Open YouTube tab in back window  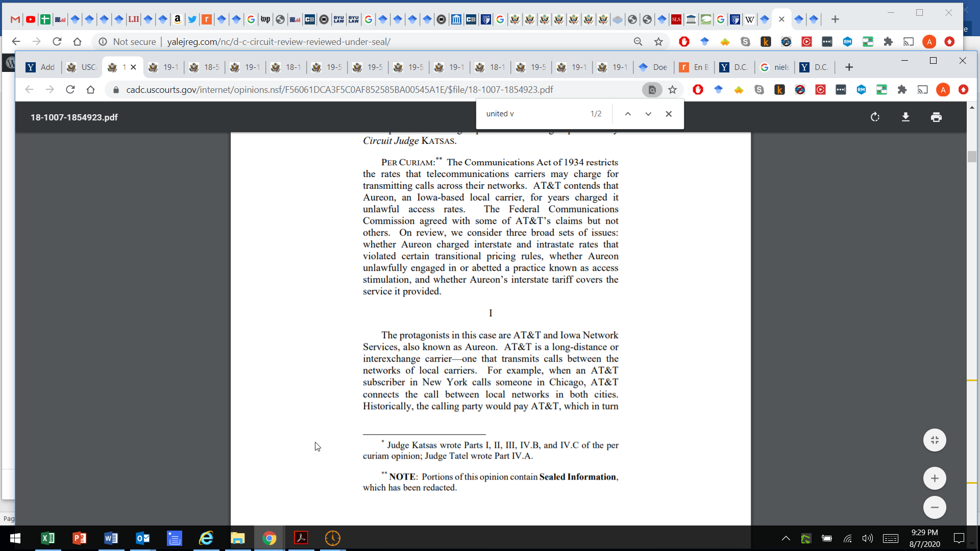tap(31, 19)
